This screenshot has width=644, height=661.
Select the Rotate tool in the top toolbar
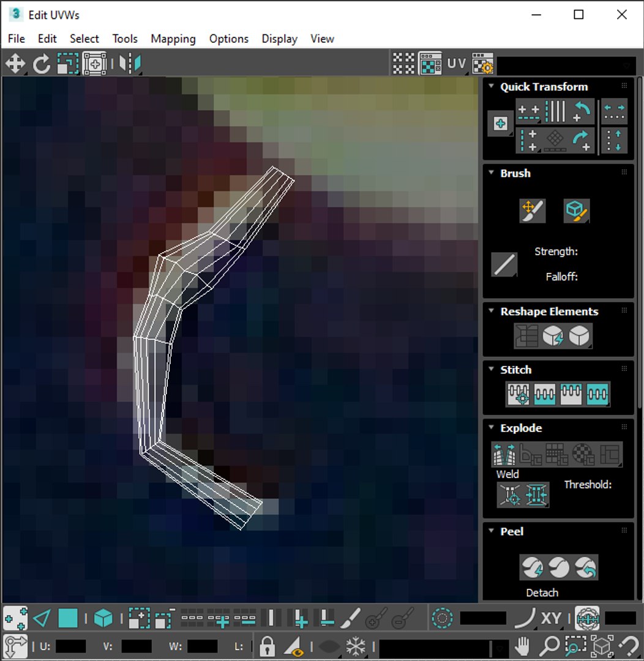click(x=42, y=64)
